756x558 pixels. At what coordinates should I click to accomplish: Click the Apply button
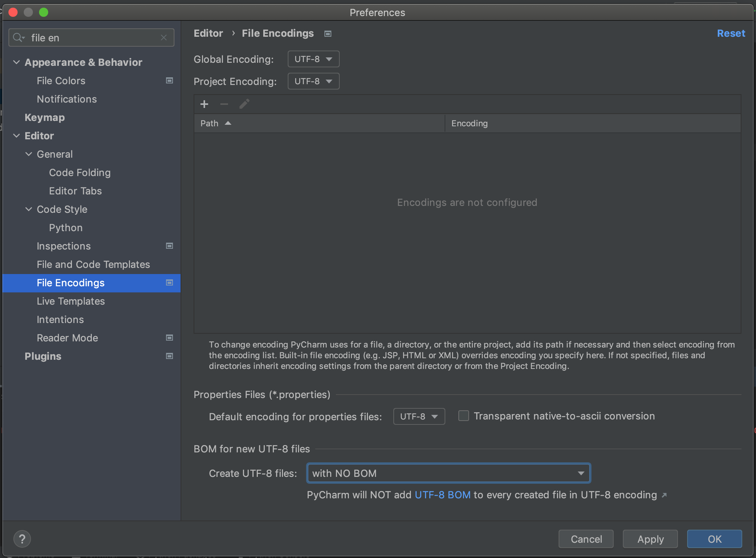coord(650,539)
